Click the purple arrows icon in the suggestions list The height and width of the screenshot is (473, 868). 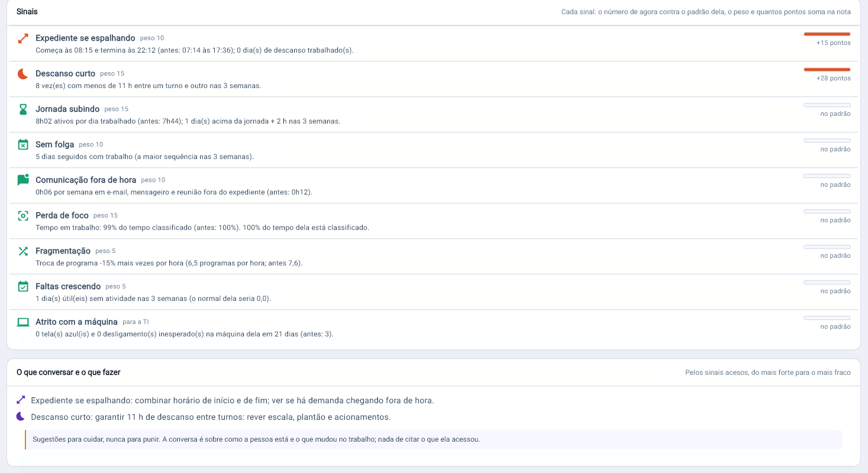click(21, 400)
